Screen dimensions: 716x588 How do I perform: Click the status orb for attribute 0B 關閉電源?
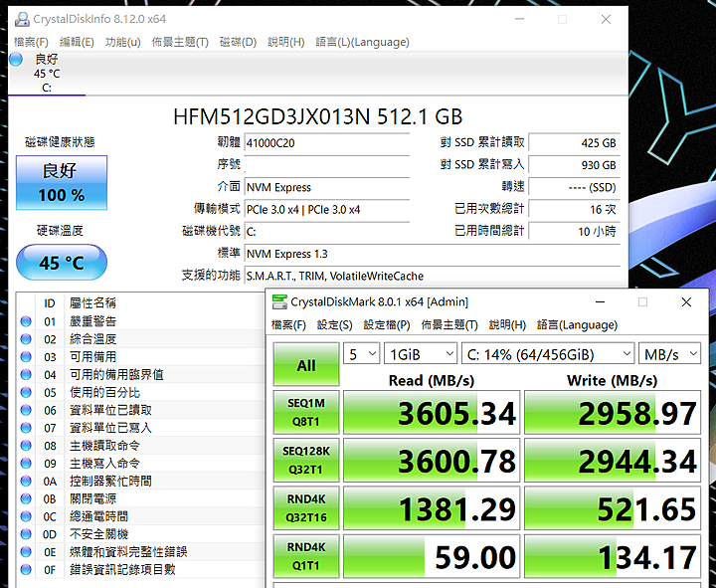pyautogui.click(x=26, y=498)
